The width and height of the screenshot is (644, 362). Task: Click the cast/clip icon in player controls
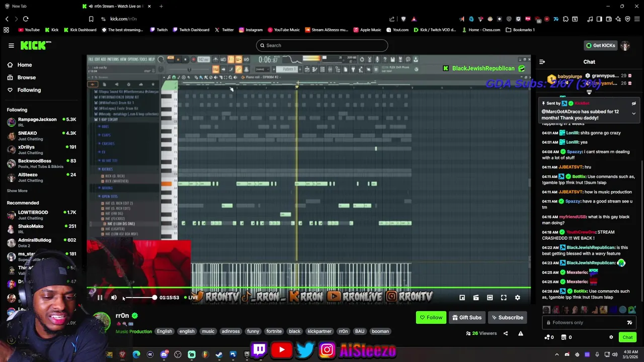pyautogui.click(x=476, y=298)
